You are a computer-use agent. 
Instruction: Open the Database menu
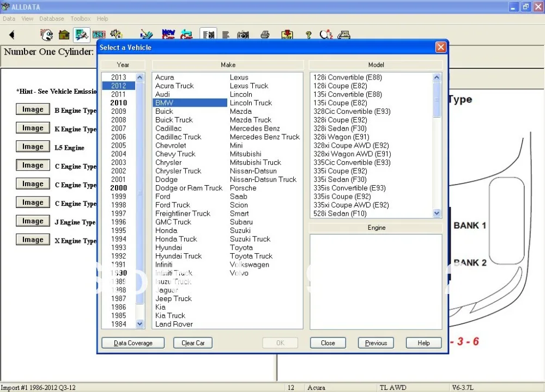(52, 19)
